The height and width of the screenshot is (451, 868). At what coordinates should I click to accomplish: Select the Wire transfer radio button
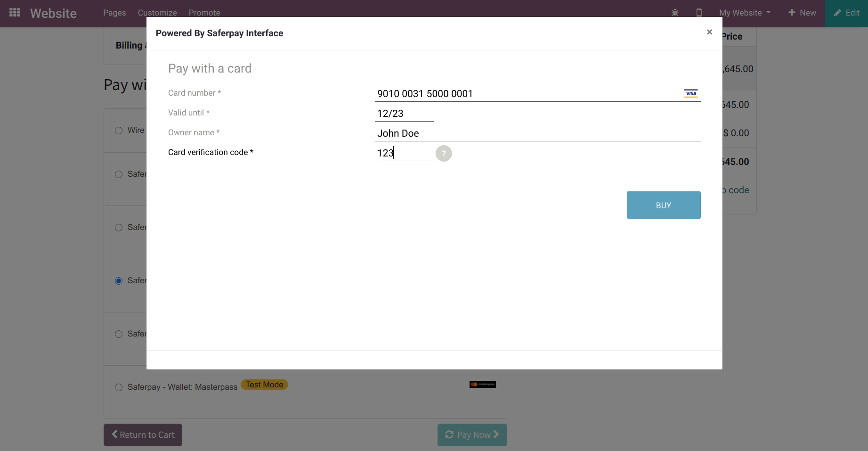click(x=119, y=131)
